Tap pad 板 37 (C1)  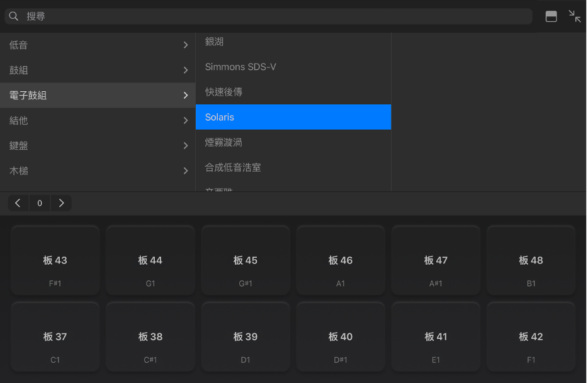(x=55, y=336)
